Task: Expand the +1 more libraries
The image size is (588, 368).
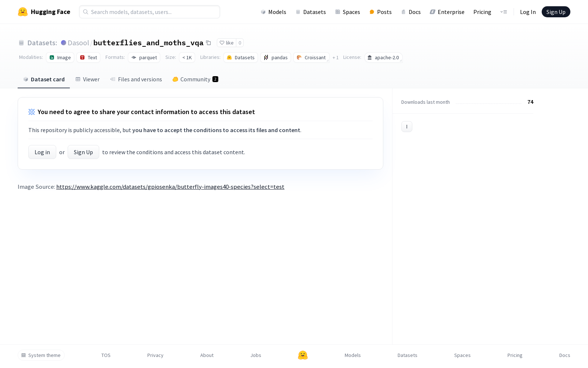Action: (x=336, y=57)
